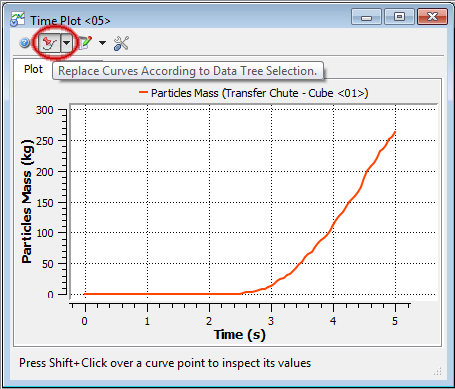455x389 pixels.
Task: Open the wrench and screwdriver settings icon
Action: [121, 43]
